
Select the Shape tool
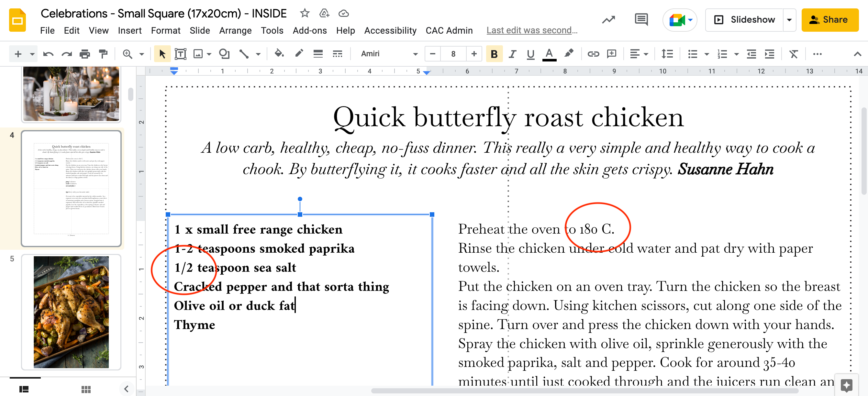[224, 54]
